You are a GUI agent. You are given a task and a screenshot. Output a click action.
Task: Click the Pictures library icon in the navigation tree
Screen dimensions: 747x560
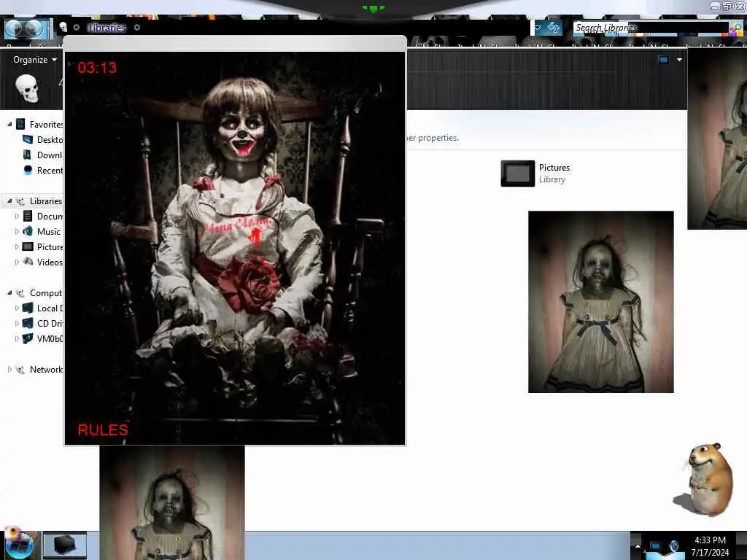[28, 246]
